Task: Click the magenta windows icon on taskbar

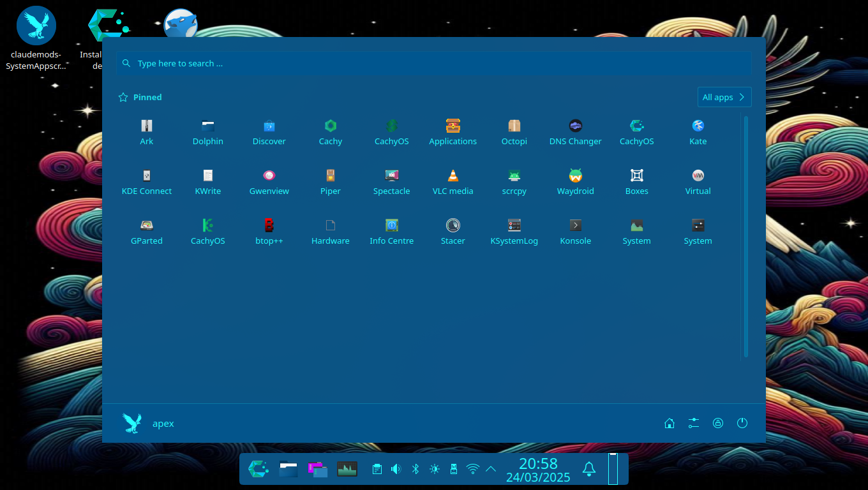Action: point(318,470)
